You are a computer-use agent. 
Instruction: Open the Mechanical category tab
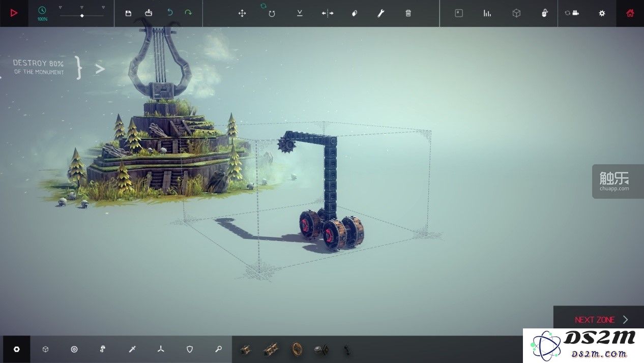coord(103,349)
